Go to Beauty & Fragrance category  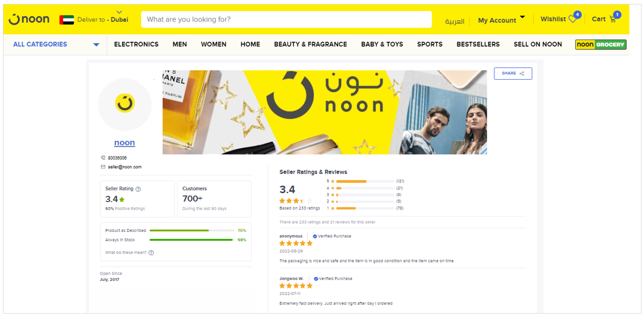click(x=311, y=45)
